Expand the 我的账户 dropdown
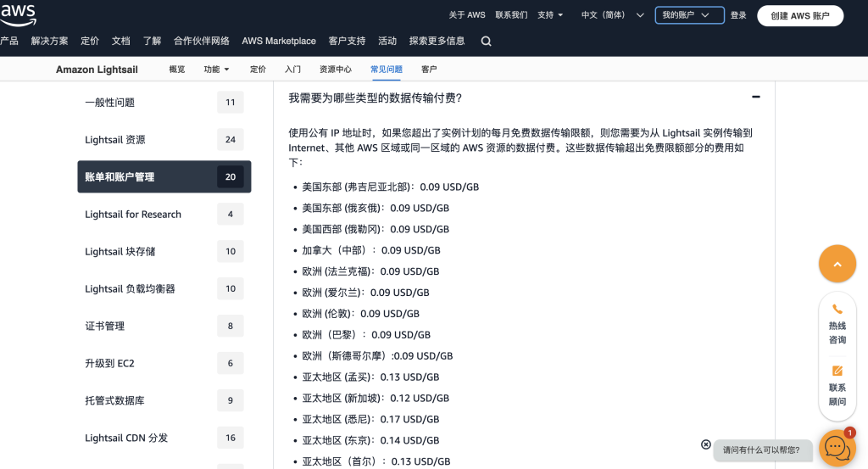The height and width of the screenshot is (469, 868). (689, 15)
